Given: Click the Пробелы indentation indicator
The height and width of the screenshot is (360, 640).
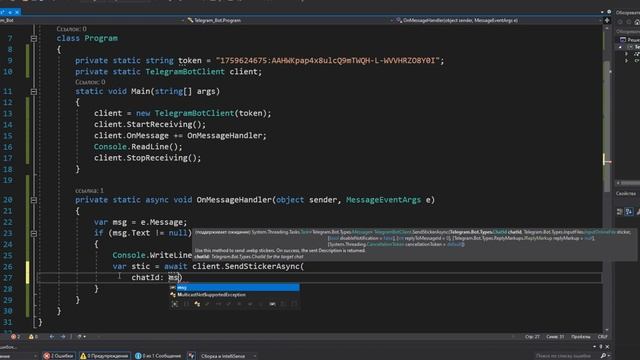Looking at the screenshot, I should (580, 337).
